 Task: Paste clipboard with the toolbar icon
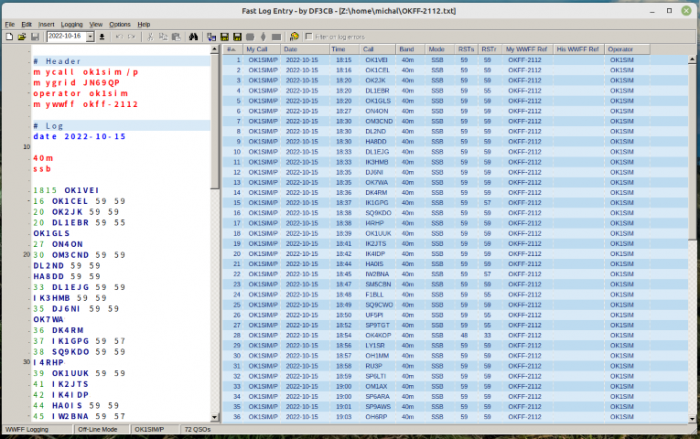[x=176, y=37]
